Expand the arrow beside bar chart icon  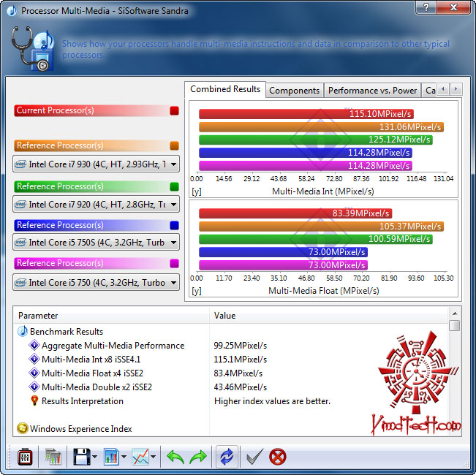tap(124, 457)
